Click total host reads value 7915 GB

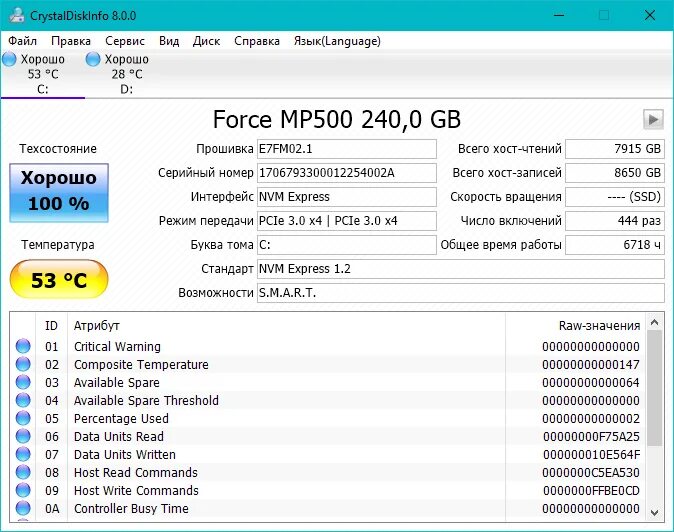(615, 149)
